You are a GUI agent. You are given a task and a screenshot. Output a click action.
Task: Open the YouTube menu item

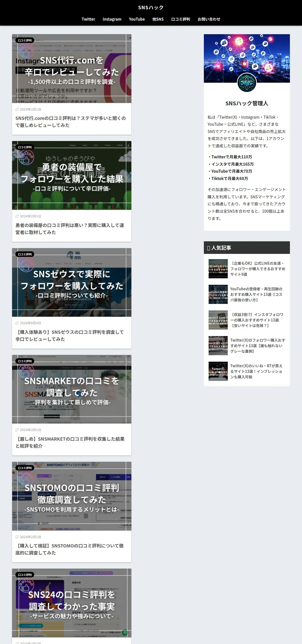[x=137, y=19]
